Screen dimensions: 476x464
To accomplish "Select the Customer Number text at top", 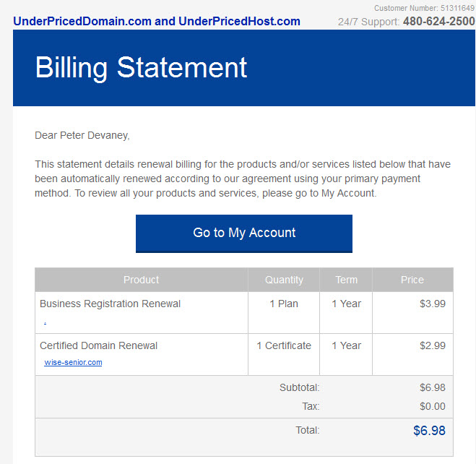I will (424, 8).
